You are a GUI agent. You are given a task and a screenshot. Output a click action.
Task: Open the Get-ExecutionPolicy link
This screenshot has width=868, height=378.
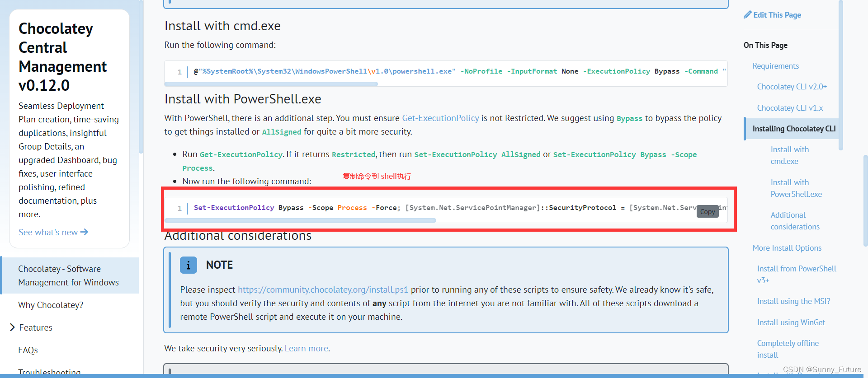440,118
